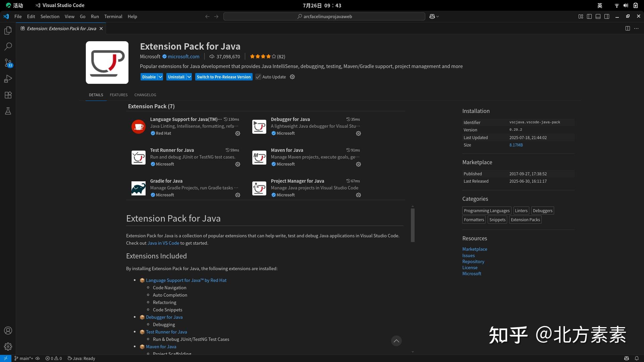Open the Extensions view icon
This screenshot has height=362, width=644.
8,95
